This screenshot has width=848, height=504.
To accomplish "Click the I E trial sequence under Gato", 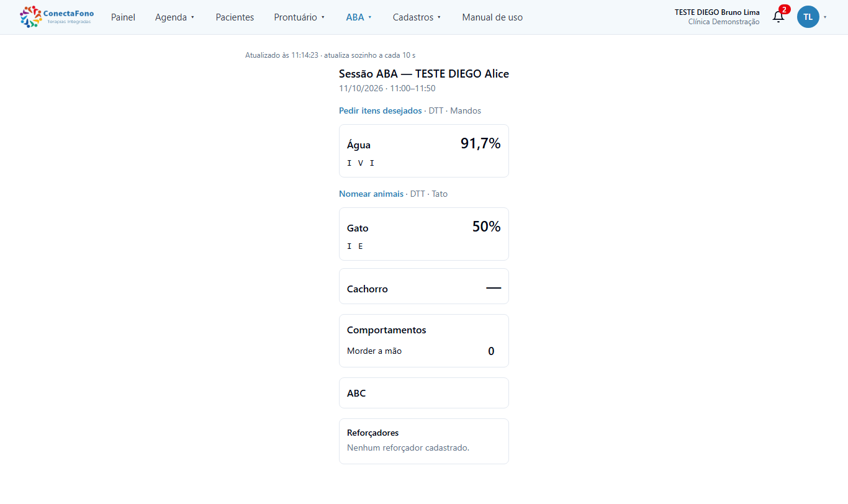I will [x=355, y=246].
